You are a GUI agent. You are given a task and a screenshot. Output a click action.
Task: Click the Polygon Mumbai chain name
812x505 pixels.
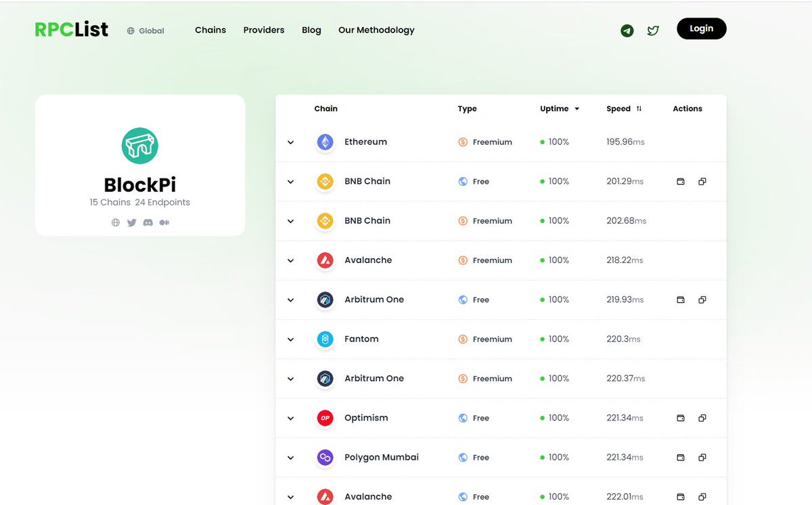click(x=382, y=457)
